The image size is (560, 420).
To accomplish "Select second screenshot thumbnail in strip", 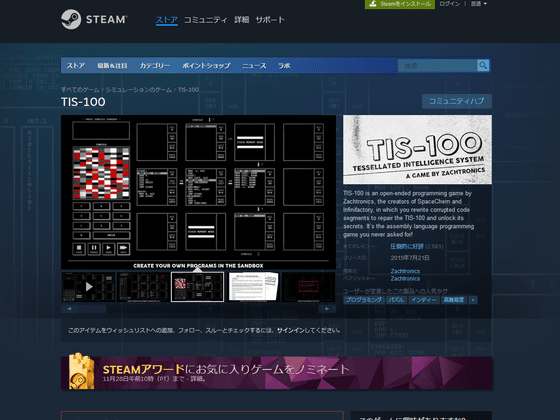I will (143, 287).
